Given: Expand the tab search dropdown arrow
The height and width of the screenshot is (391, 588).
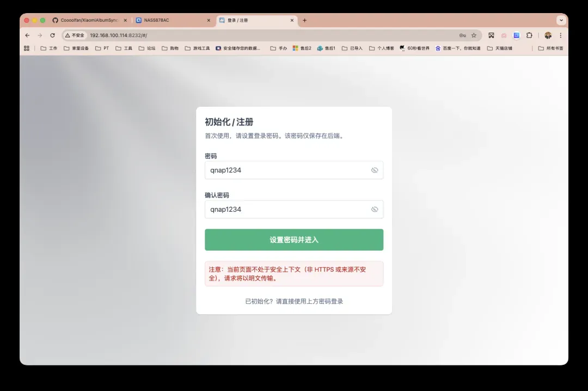Looking at the screenshot, I should 561,20.
